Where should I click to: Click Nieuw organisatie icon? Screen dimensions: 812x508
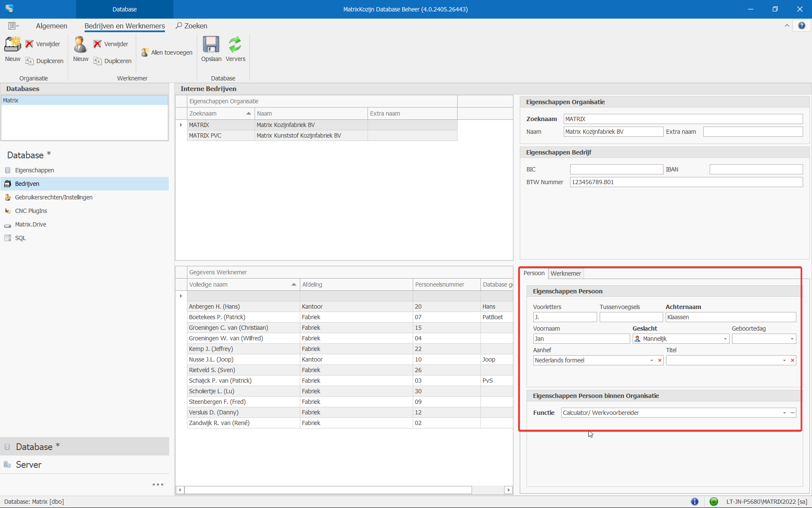coord(13,44)
